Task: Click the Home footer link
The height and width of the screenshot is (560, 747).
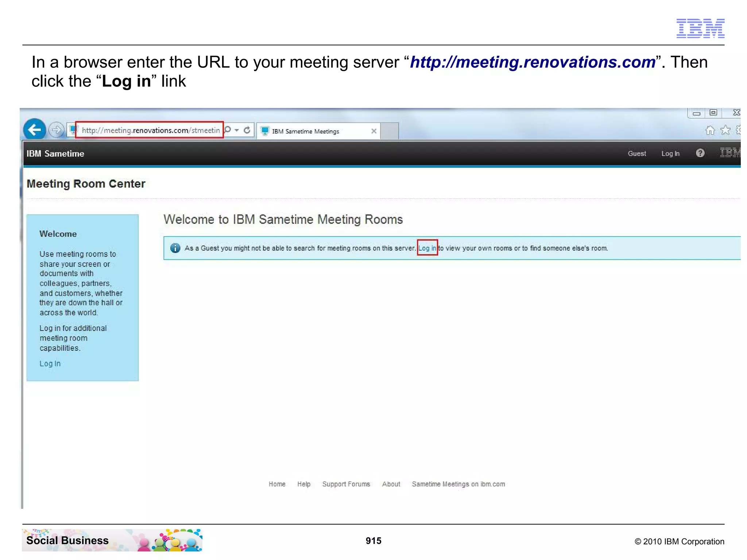Action: pos(277,484)
